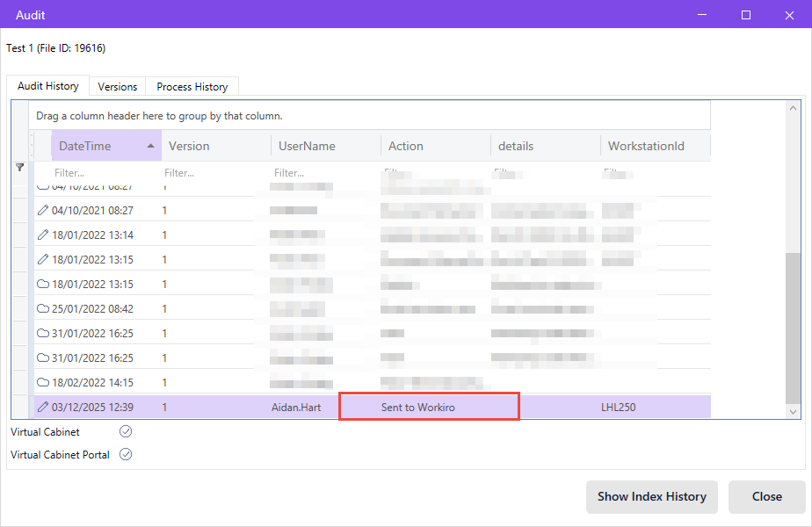
Task: Click the DateTime filter input field
Action: (x=97, y=173)
